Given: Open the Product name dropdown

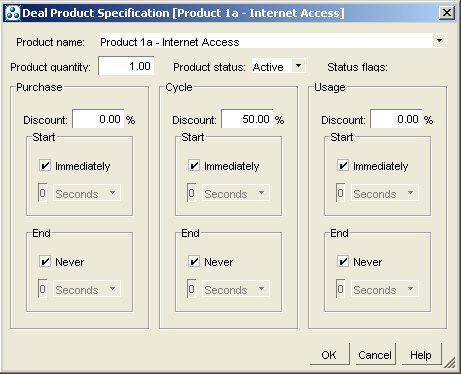Looking at the screenshot, I should tap(440, 41).
